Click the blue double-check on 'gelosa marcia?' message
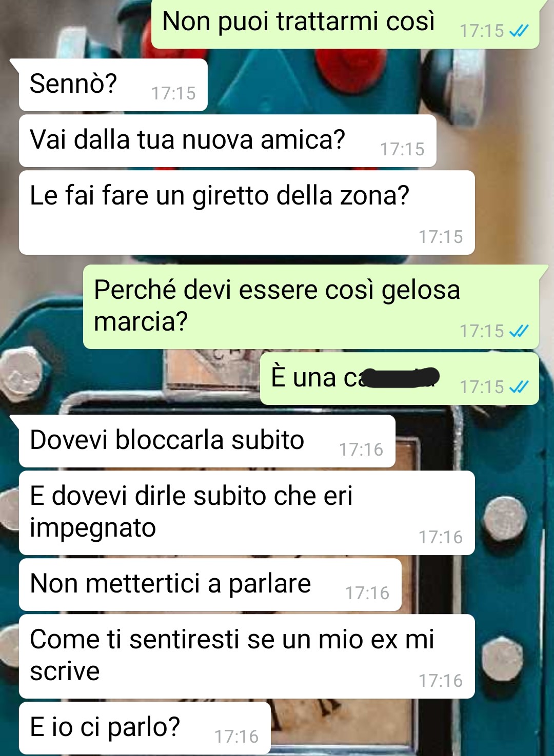This screenshot has width=554, height=756. tap(519, 331)
